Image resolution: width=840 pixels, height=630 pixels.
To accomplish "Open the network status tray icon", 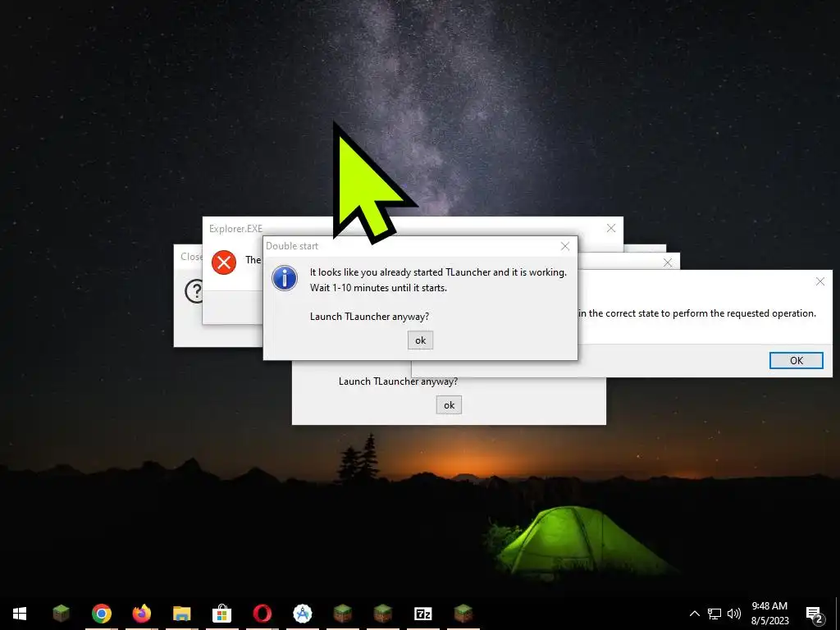I will point(714,614).
